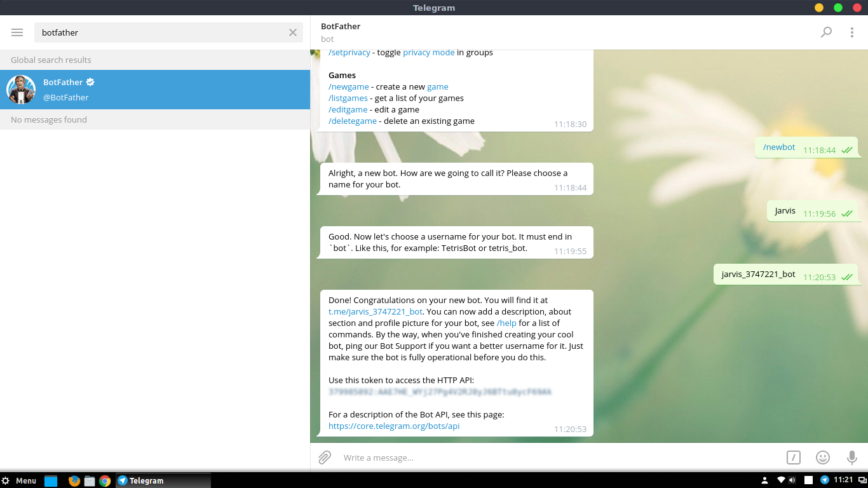
Task: Open the volume tray icon
Action: (790, 480)
